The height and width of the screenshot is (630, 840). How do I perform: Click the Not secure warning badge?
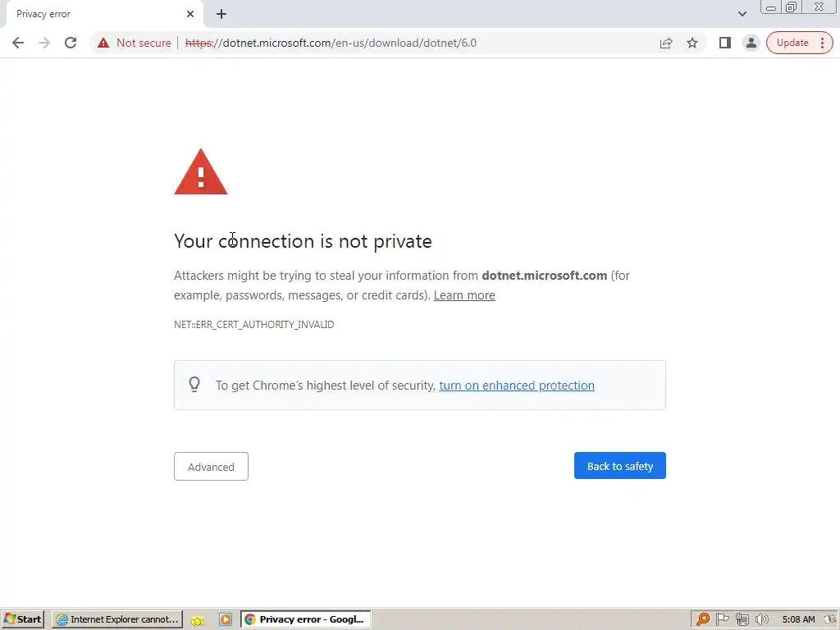click(x=135, y=43)
